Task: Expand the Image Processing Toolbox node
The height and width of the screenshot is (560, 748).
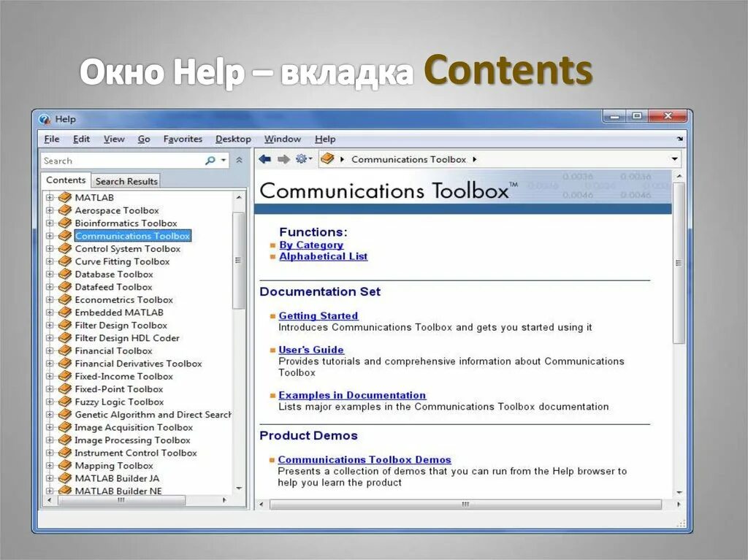Action: tap(50, 440)
